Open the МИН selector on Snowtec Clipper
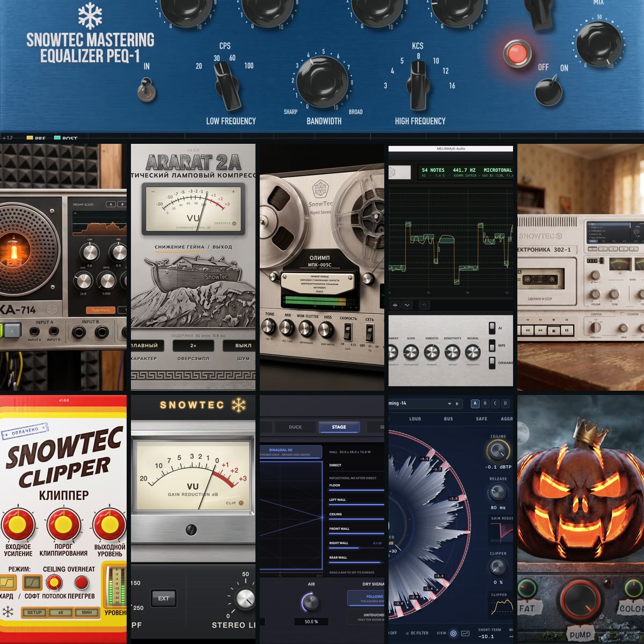This screenshot has height=644, width=644. [x=86, y=612]
